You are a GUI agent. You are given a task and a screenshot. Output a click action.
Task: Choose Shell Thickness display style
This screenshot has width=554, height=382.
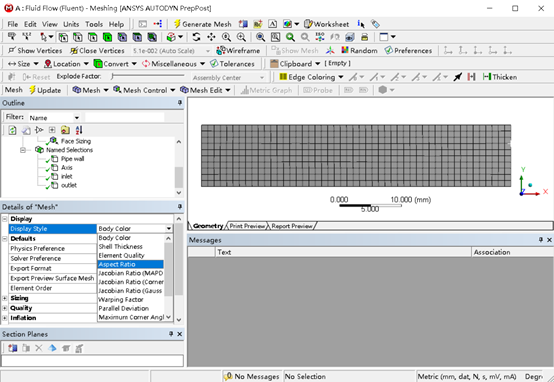pos(130,246)
